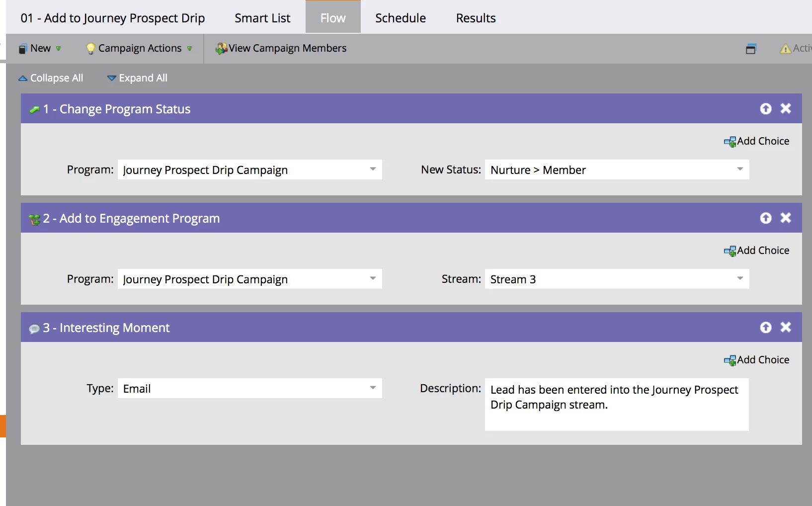Click View Campaign Members
The image size is (812, 506).
[281, 48]
